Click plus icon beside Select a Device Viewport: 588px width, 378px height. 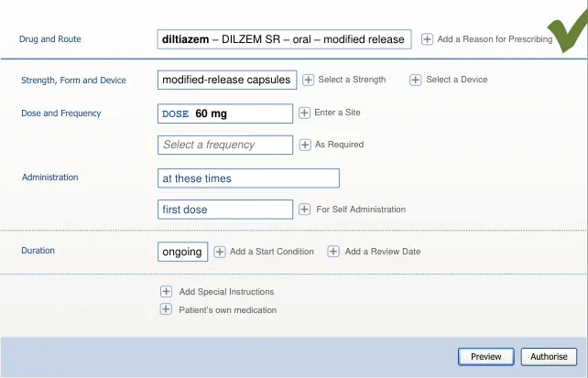pos(416,80)
